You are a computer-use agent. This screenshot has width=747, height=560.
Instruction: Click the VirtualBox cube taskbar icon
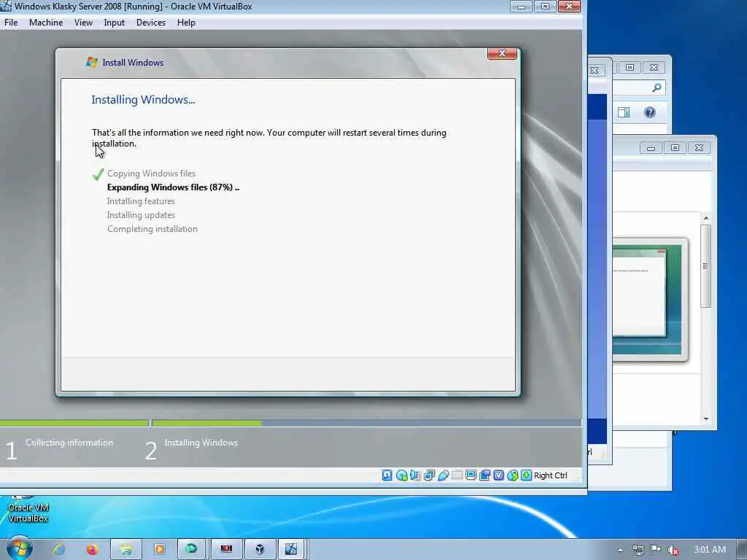click(260, 550)
